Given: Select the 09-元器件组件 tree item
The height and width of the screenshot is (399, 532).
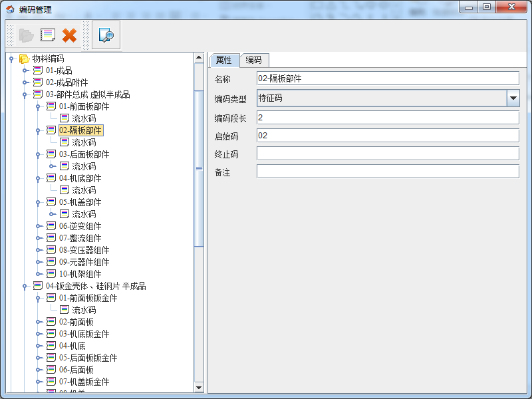Looking at the screenshot, I should coord(84,262).
